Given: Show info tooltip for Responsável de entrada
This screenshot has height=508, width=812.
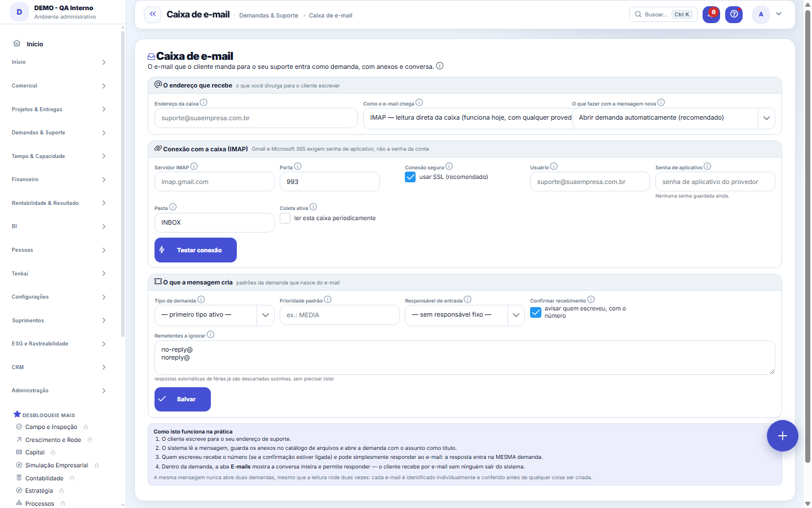Looking at the screenshot, I should pos(467,300).
